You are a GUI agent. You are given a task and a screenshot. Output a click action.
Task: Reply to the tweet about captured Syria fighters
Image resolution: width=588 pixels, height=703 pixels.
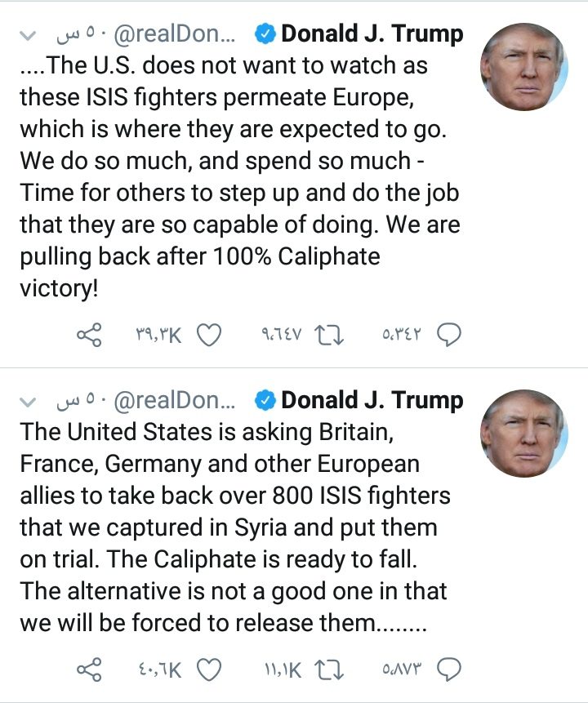(451, 670)
